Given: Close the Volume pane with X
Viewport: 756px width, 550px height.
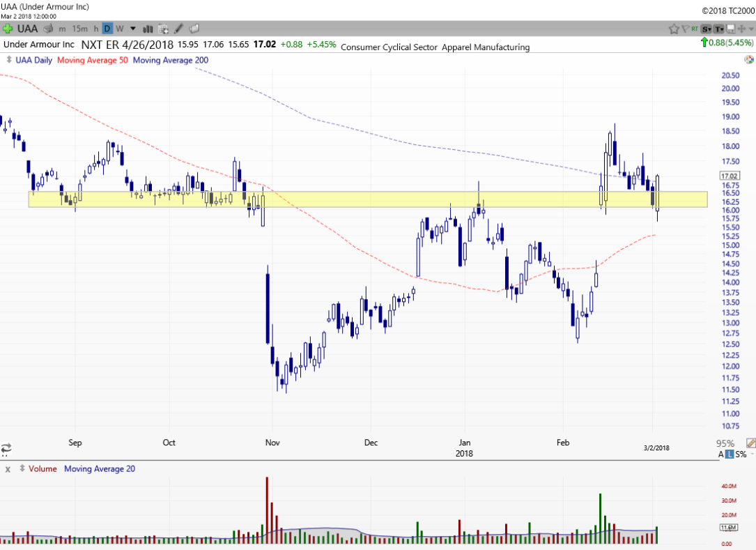Looking at the screenshot, I should pyautogui.click(x=8, y=469).
